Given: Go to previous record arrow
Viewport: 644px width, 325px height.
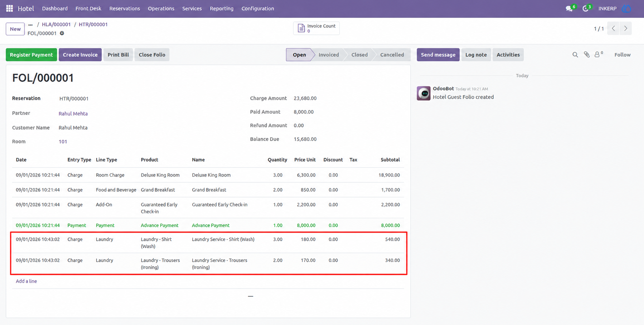Looking at the screenshot, I should point(613,28).
